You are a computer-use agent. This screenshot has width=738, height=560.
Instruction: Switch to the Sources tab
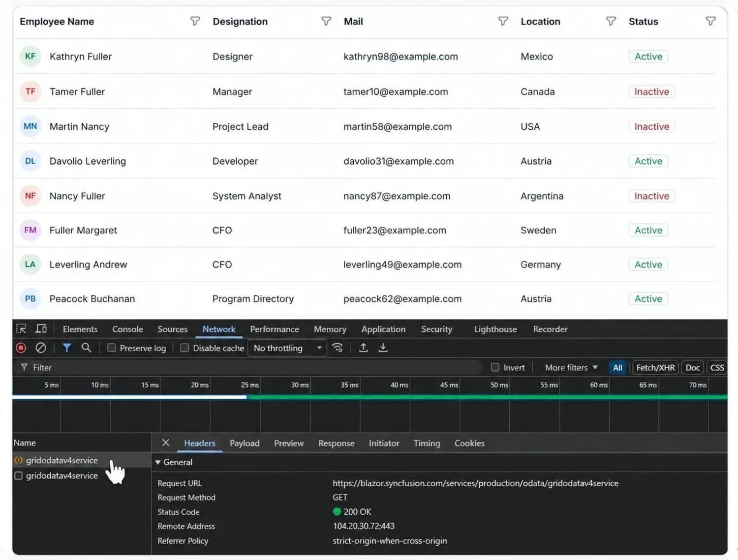(173, 329)
